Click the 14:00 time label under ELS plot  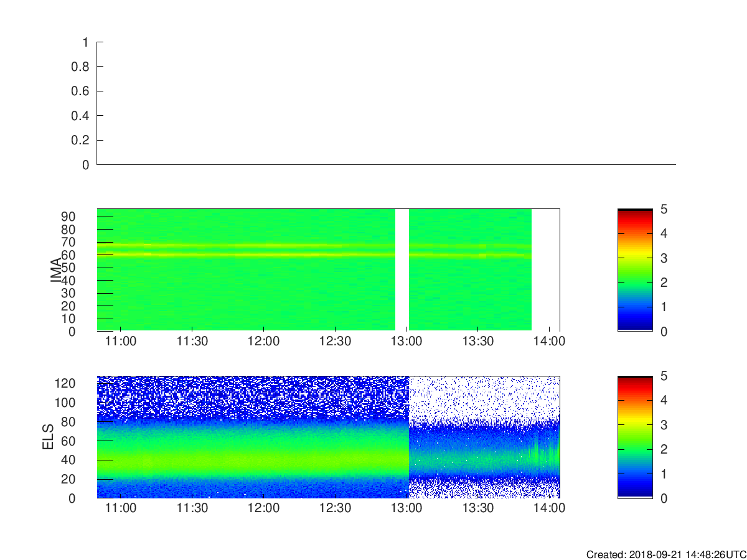548,508
